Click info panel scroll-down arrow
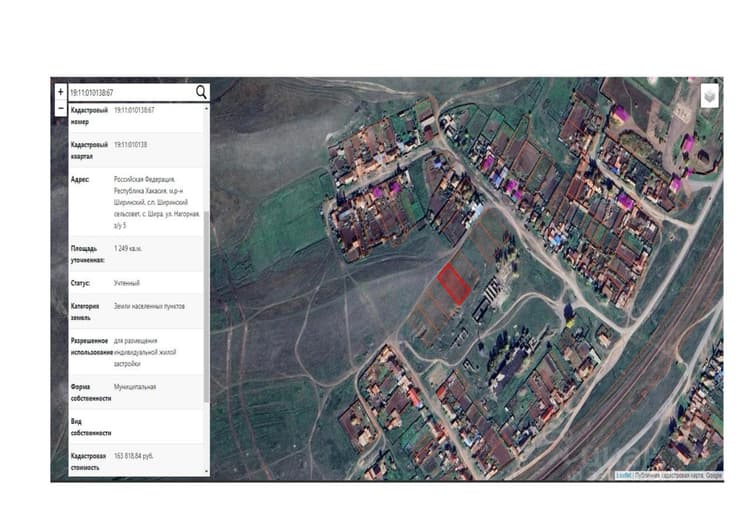Screen dimensions: 750x530 (207, 471)
